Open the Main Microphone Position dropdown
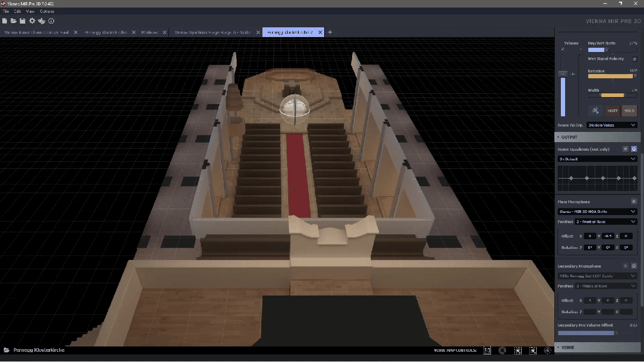 click(x=605, y=221)
